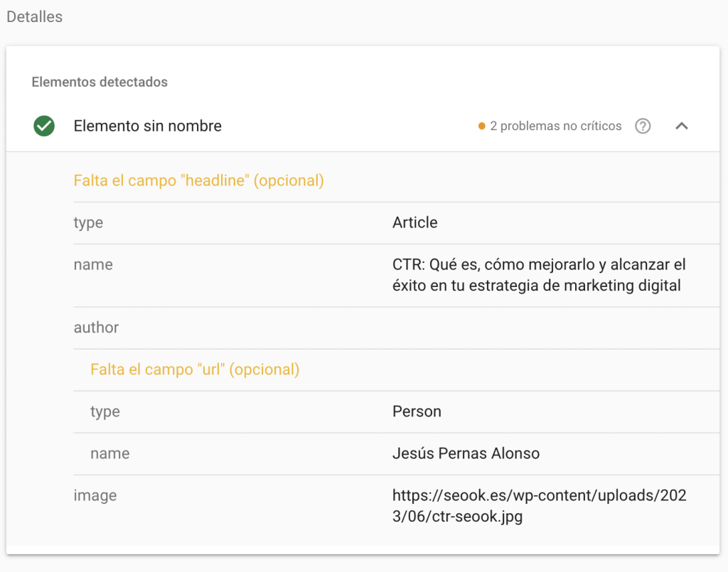Click the CTR article title text
The width and height of the screenshot is (728, 572).
click(538, 276)
